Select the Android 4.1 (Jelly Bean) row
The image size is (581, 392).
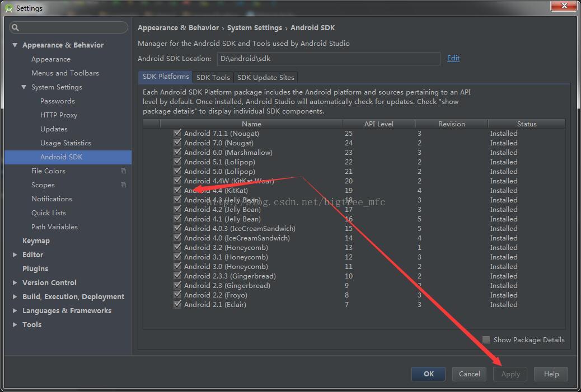point(354,219)
